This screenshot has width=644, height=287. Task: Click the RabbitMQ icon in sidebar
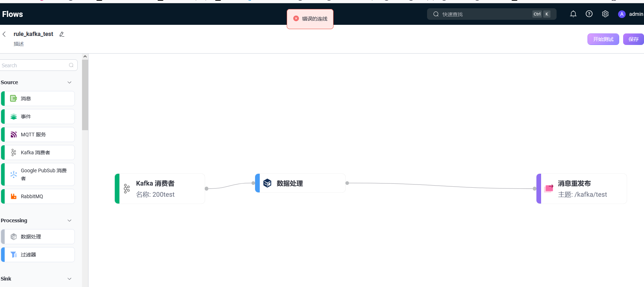coord(14,196)
